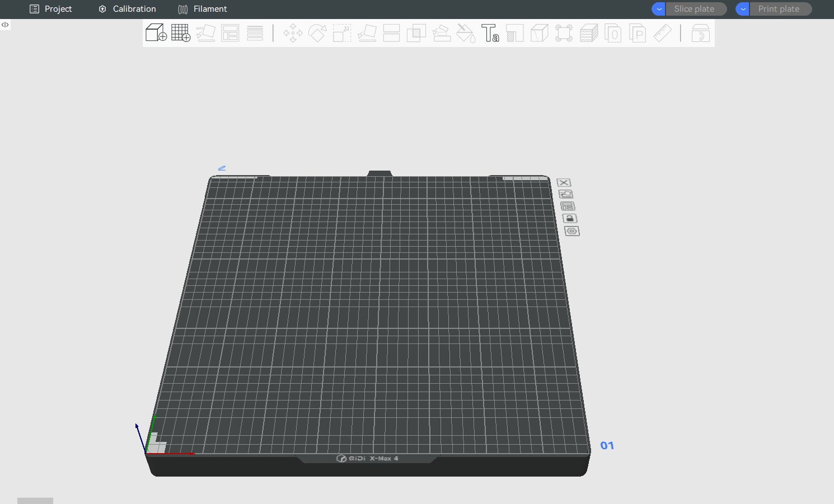Click the Add plate grid icon
The height and width of the screenshot is (504, 834).
pyautogui.click(x=181, y=33)
